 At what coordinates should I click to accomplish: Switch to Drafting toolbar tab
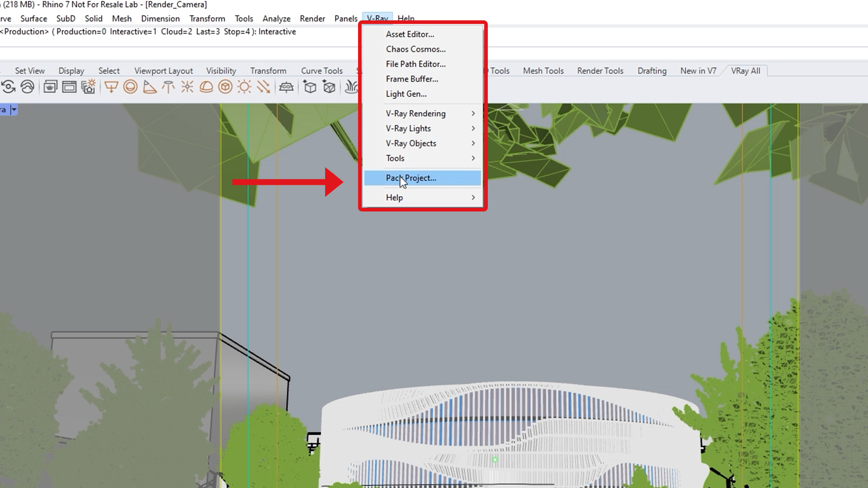click(x=652, y=71)
